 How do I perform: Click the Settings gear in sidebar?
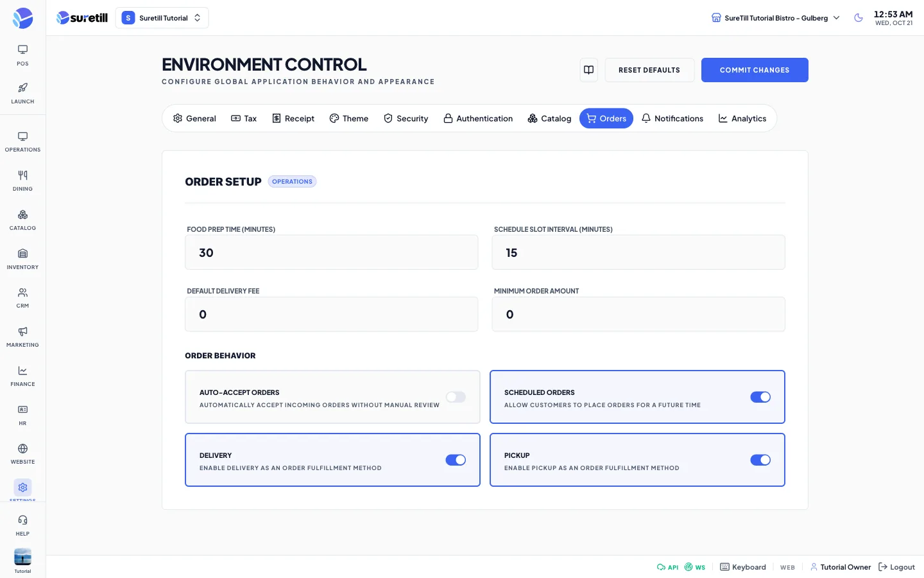point(22,487)
